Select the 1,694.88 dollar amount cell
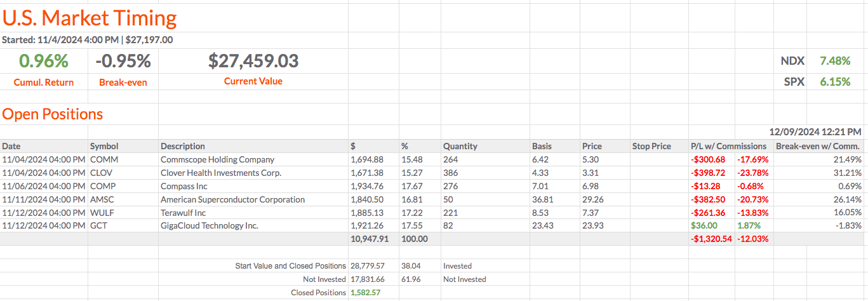Image resolution: width=868 pixels, height=301 pixels. coord(367,159)
